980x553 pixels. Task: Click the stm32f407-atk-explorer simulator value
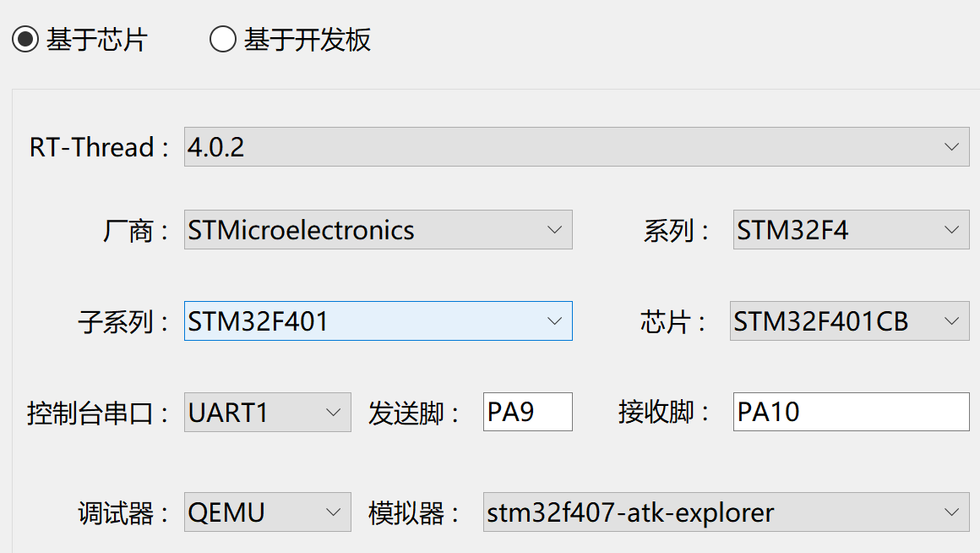[629, 512]
